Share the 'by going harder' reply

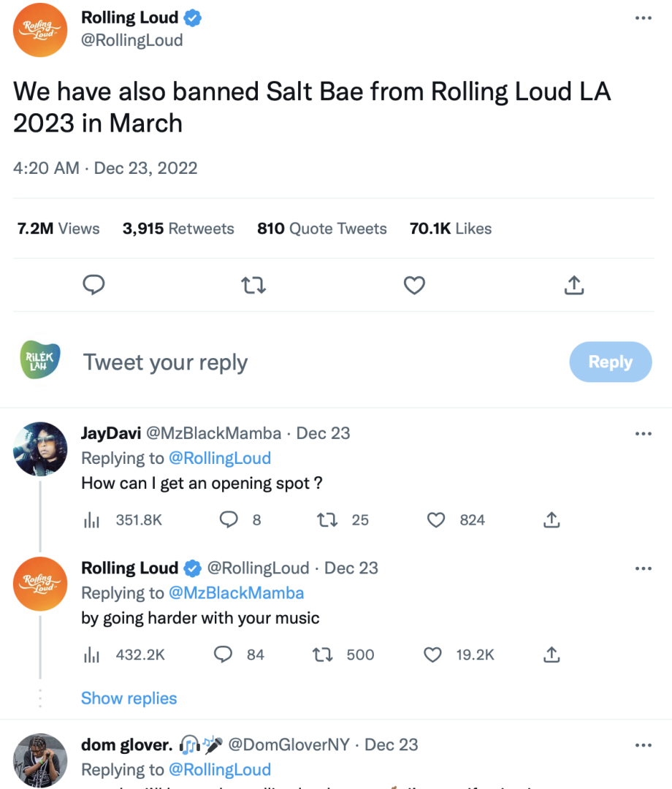(552, 655)
